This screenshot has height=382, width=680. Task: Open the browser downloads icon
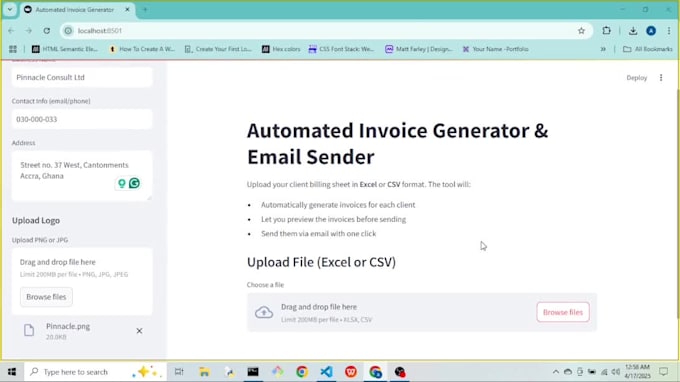click(633, 31)
